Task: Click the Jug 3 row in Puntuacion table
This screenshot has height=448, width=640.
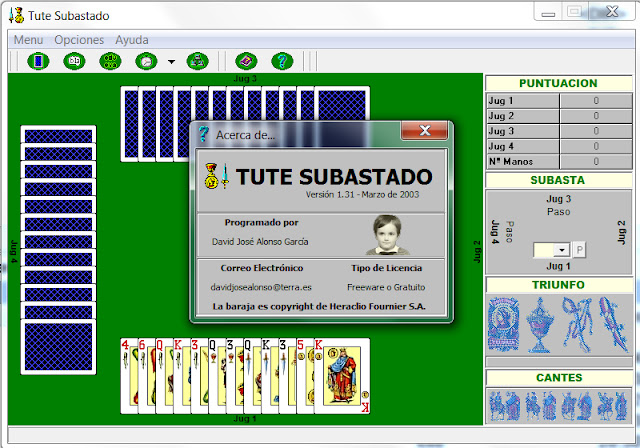Action: click(x=559, y=131)
